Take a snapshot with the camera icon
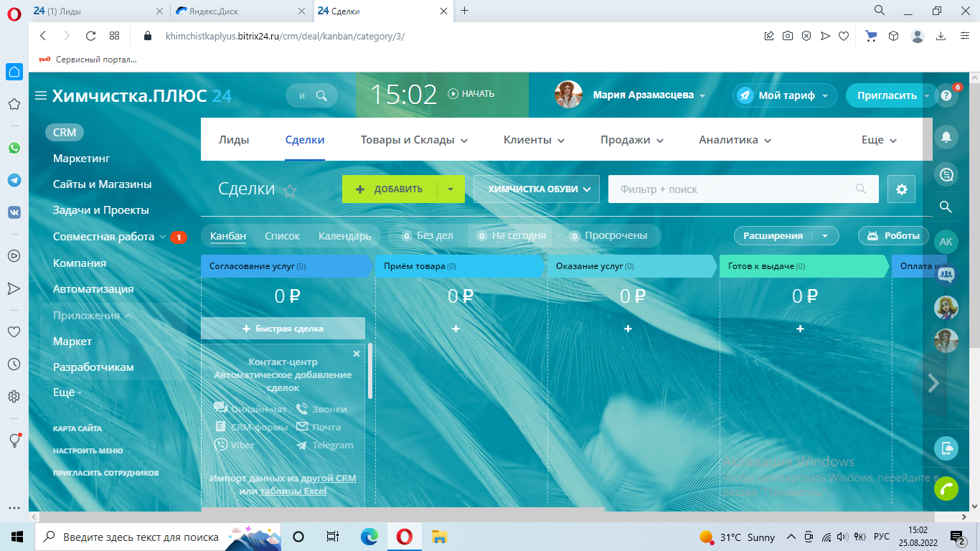 point(788,36)
